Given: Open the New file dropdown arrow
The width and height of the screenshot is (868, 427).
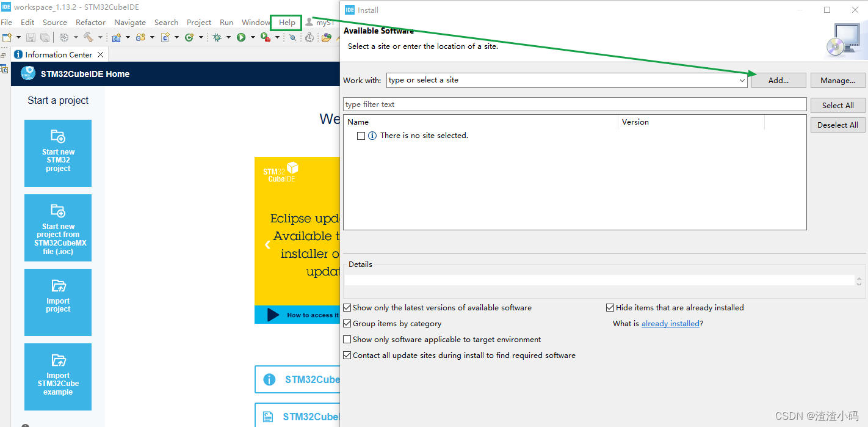Looking at the screenshot, I should 18,37.
